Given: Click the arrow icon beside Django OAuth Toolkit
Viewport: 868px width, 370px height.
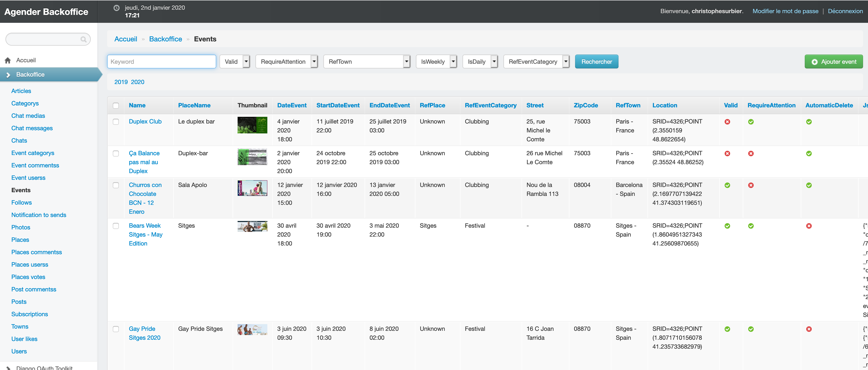Looking at the screenshot, I should pyautogui.click(x=8, y=368).
